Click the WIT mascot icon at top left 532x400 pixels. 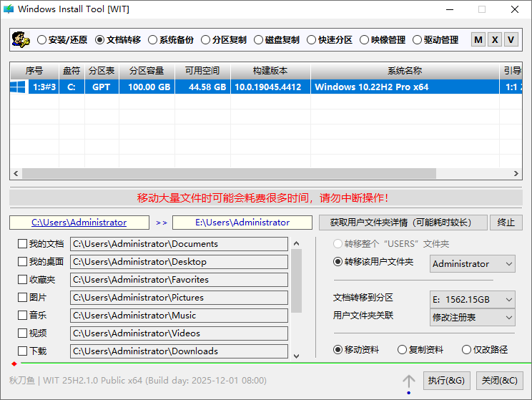click(21, 40)
